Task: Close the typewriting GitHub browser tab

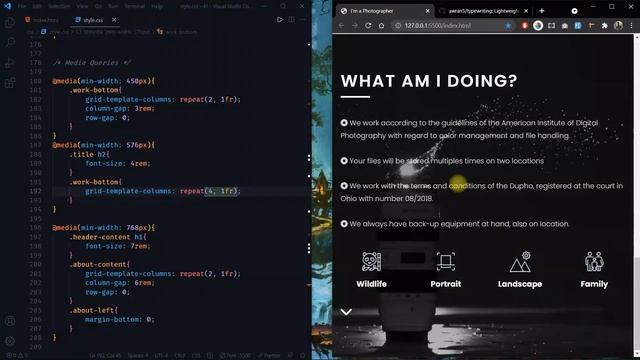Action: pyautogui.click(x=526, y=11)
